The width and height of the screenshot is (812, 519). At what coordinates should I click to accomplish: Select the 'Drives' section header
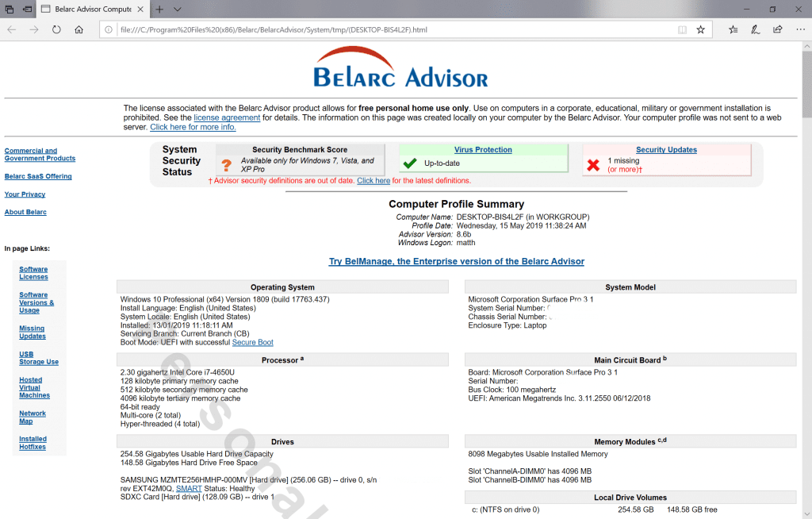(x=283, y=442)
